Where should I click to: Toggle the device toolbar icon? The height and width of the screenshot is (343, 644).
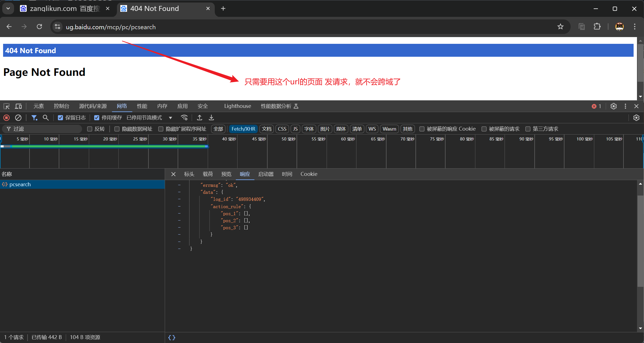point(18,106)
